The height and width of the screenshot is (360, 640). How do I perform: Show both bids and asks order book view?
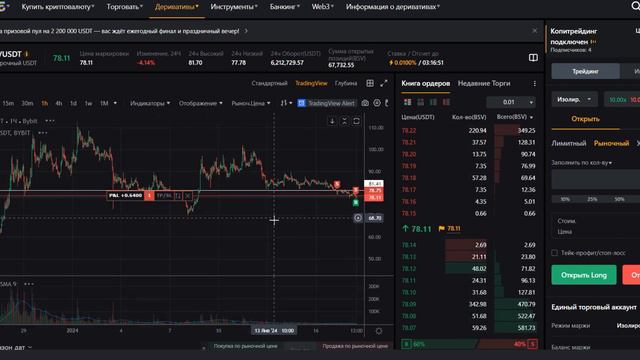(407, 102)
